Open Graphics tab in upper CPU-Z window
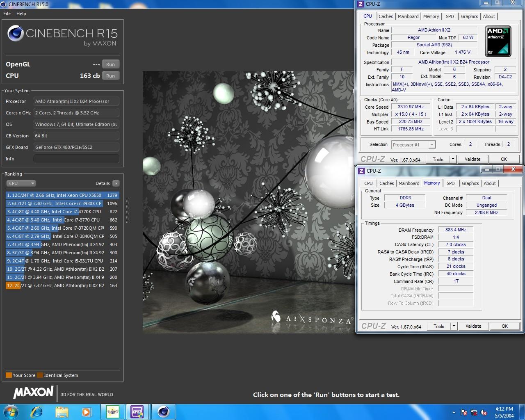 point(469,16)
